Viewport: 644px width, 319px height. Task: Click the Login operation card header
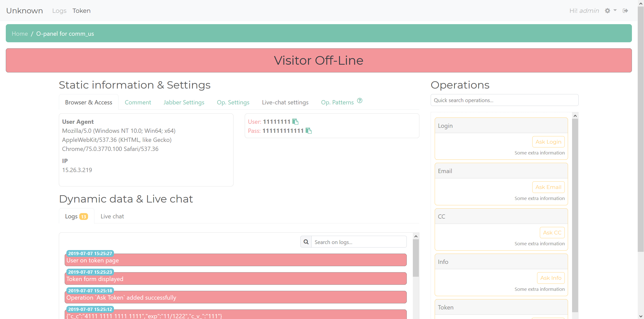click(x=501, y=126)
